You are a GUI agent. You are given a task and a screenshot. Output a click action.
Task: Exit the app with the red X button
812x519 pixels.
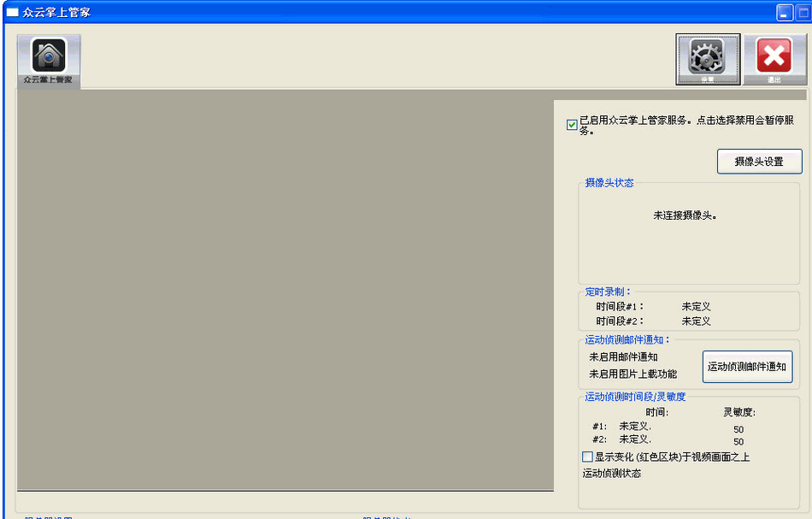[774, 59]
